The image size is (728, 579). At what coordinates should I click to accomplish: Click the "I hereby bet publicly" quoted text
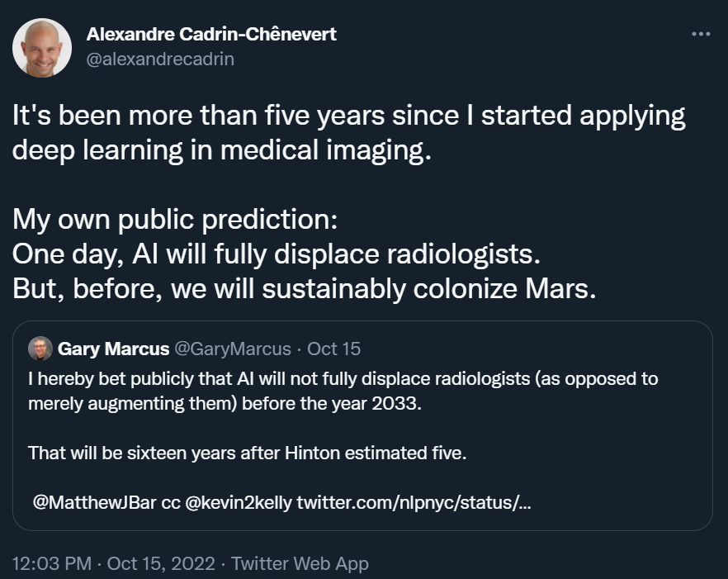pyautogui.click(x=343, y=379)
